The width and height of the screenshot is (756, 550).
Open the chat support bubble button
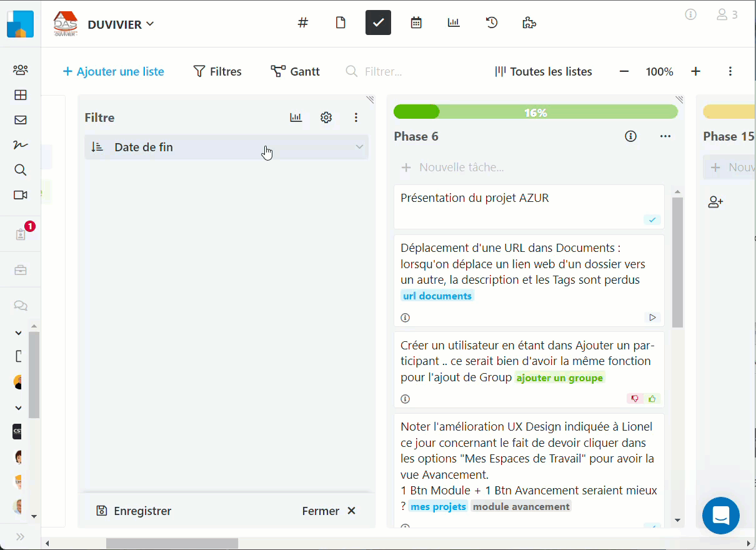point(720,516)
